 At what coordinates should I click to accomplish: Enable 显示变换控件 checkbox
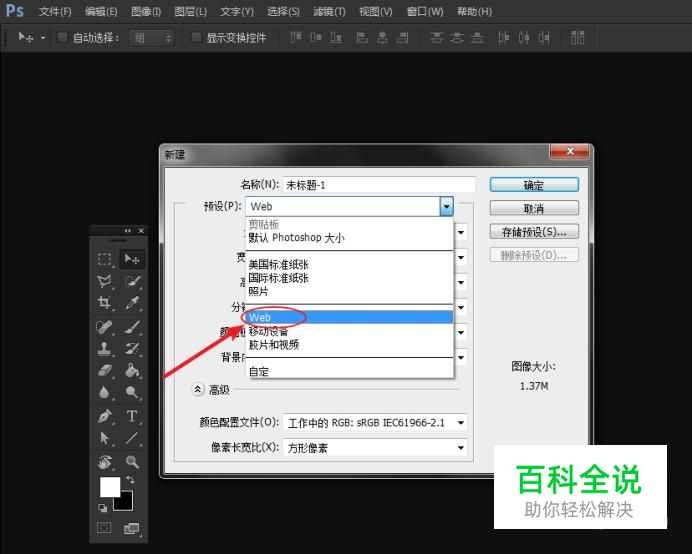tap(196, 38)
